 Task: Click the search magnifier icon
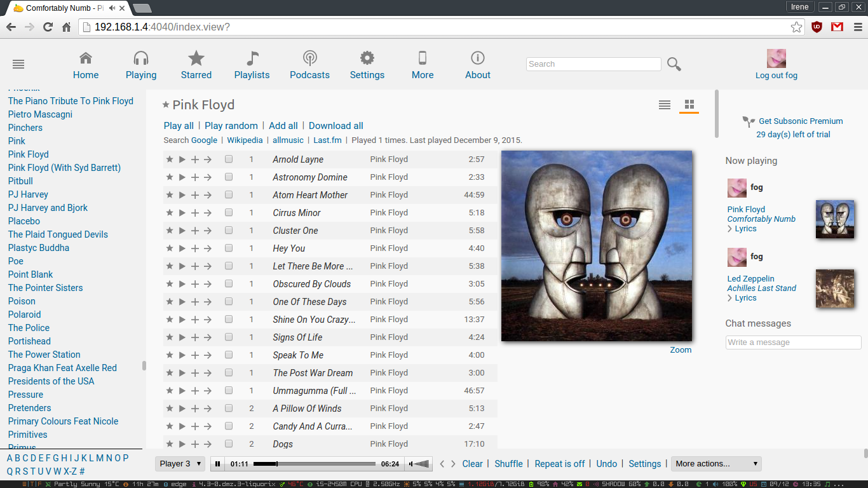pyautogui.click(x=674, y=64)
